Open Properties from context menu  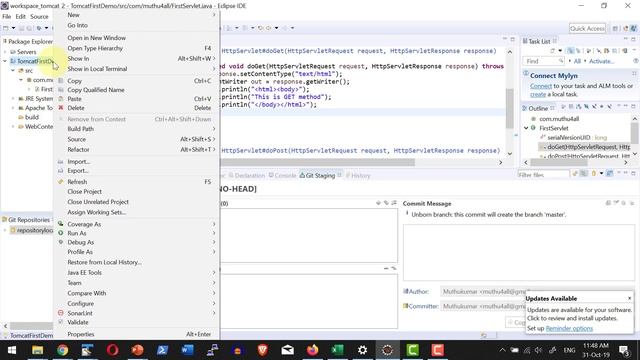81,334
